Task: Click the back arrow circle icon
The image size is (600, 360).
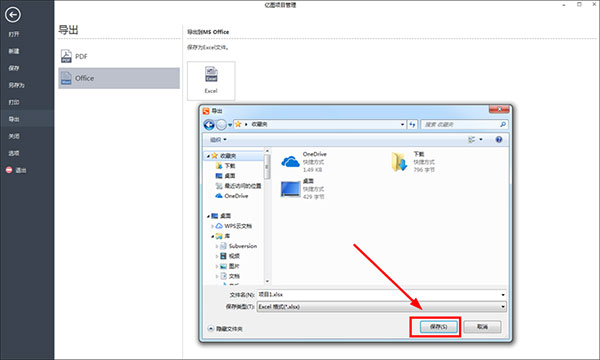Action: pyautogui.click(x=13, y=15)
